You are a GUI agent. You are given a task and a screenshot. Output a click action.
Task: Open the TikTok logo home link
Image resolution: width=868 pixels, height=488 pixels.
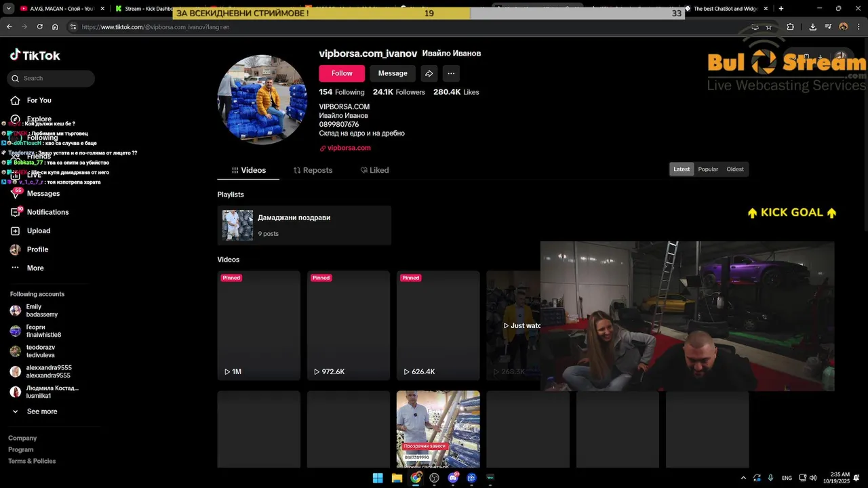35,56
